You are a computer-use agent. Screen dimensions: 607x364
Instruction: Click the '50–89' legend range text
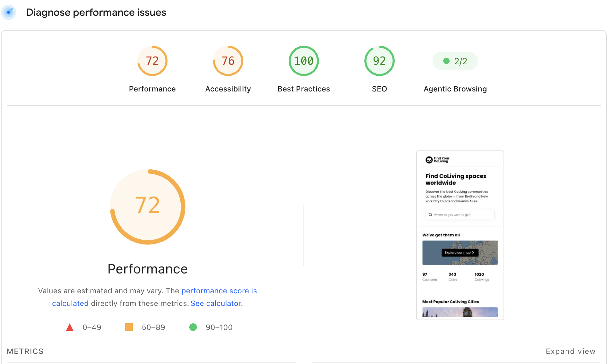(x=154, y=327)
